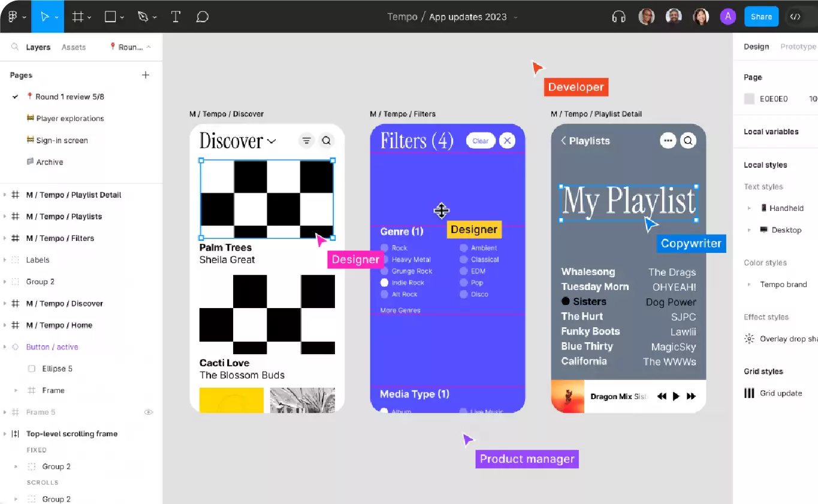The width and height of the screenshot is (818, 504).
Task: Start audio conversation with headphones icon
Action: click(x=618, y=17)
